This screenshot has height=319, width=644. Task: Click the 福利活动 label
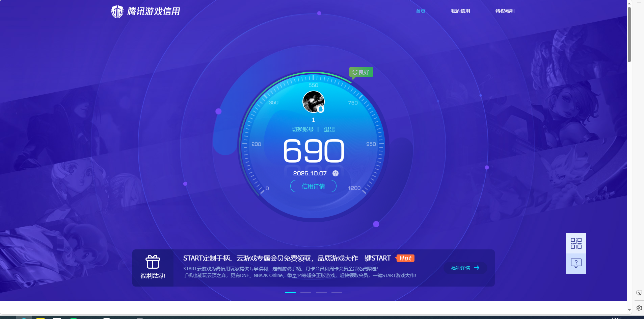(153, 276)
